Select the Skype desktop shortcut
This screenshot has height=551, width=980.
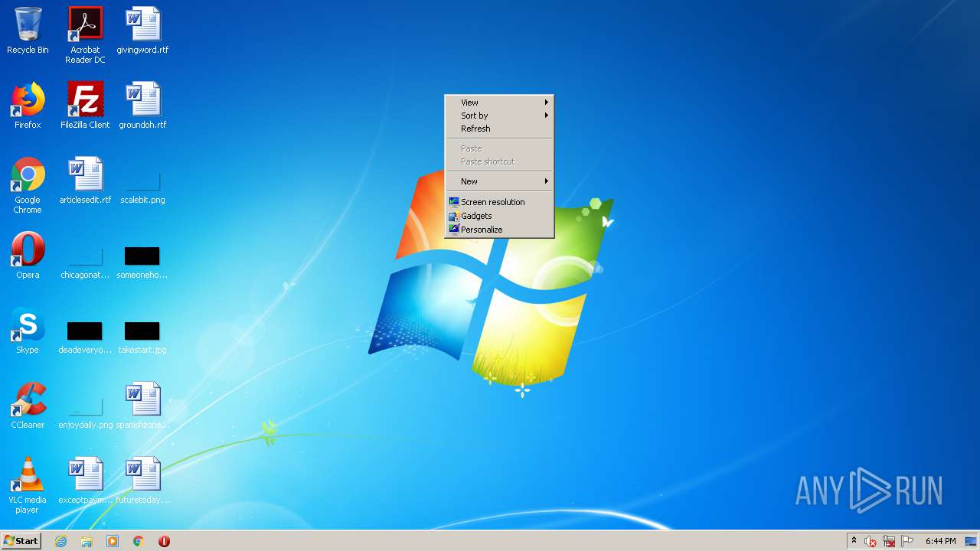tap(28, 331)
